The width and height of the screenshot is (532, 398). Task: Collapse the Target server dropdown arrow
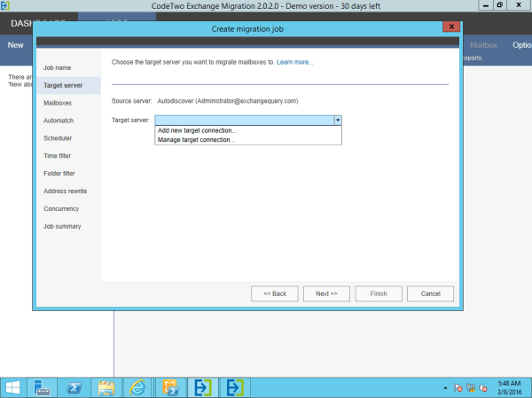click(x=337, y=119)
